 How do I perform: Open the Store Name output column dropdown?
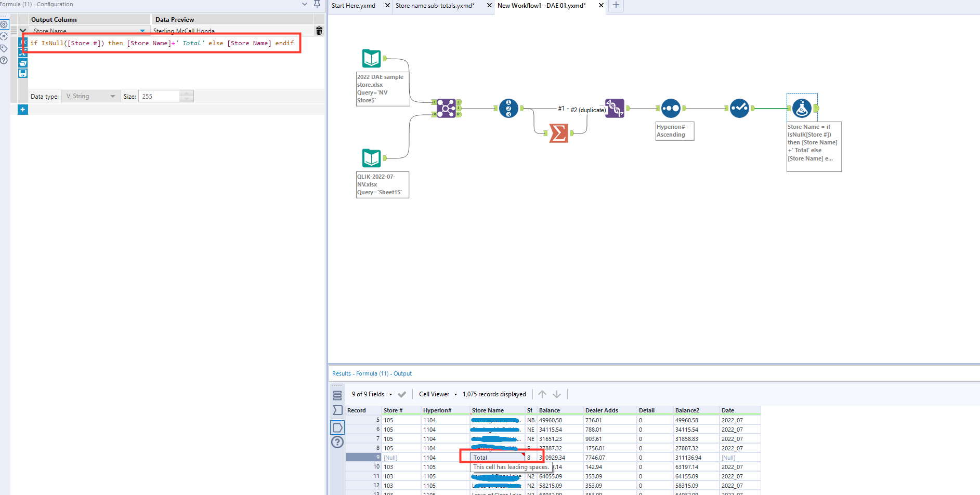point(142,31)
